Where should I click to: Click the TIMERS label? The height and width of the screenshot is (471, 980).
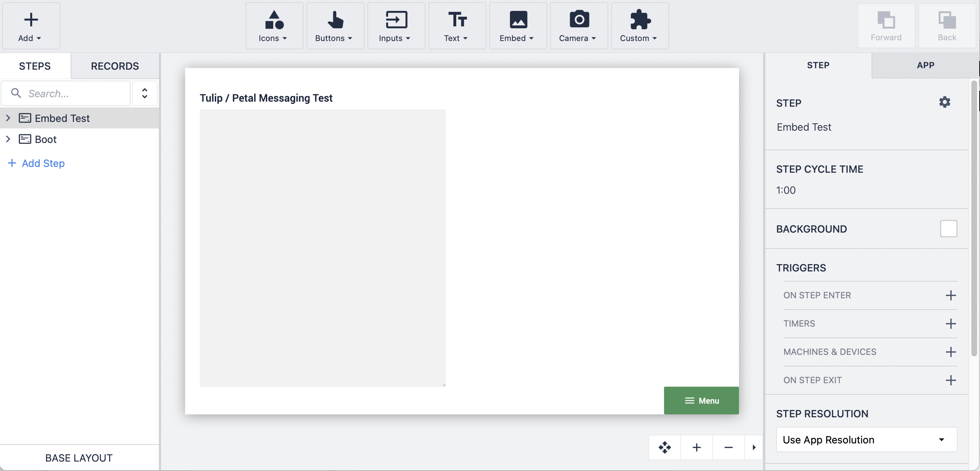tap(799, 323)
